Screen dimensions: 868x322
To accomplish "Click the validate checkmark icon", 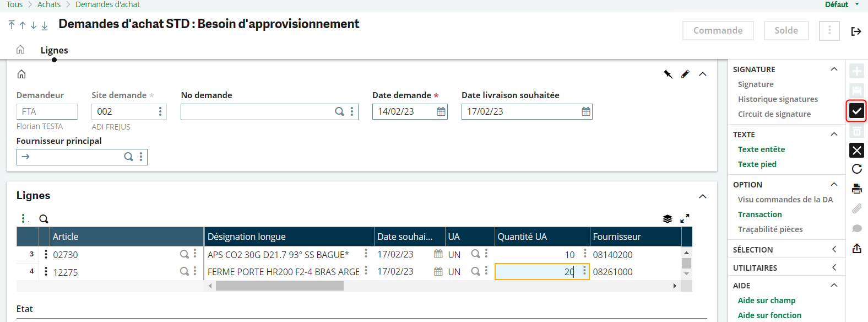I will (856, 111).
